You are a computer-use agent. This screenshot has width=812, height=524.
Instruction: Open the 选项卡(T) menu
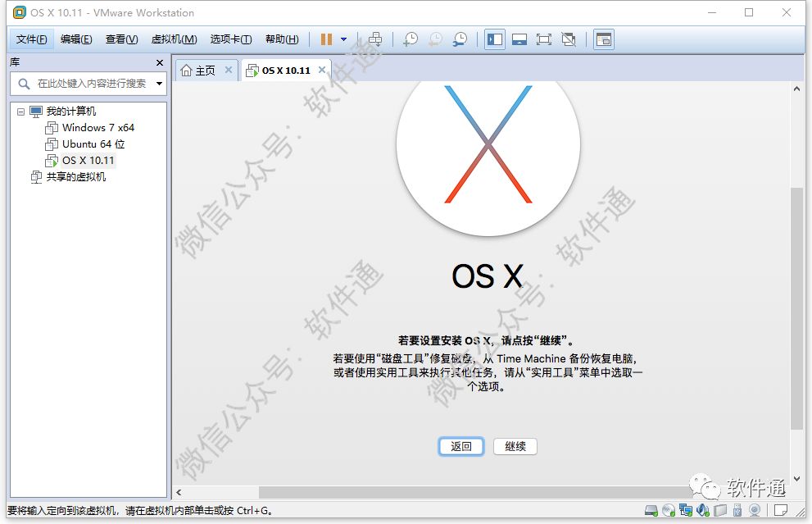coord(231,39)
